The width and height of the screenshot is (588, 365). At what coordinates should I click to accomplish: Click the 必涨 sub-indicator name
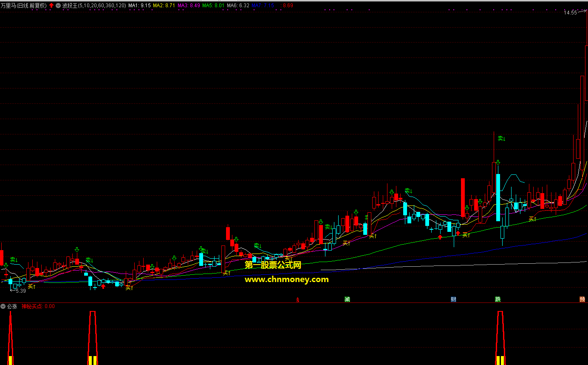tap(12, 306)
